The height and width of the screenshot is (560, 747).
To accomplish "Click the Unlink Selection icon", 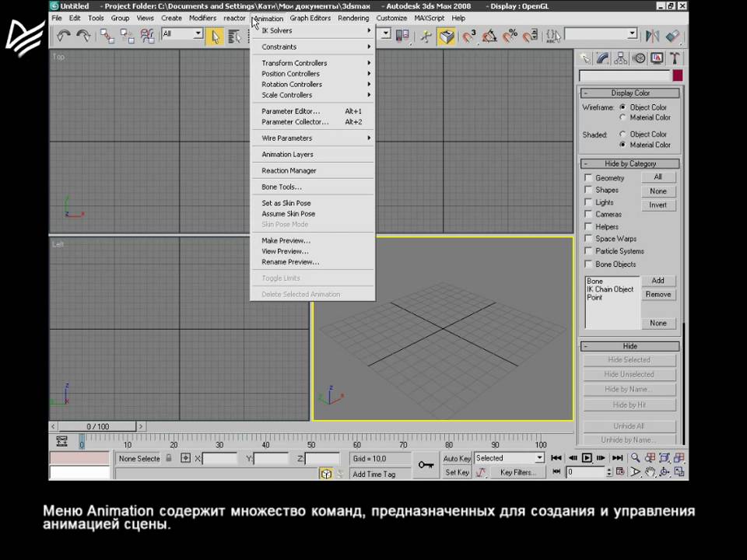I will click(x=127, y=36).
